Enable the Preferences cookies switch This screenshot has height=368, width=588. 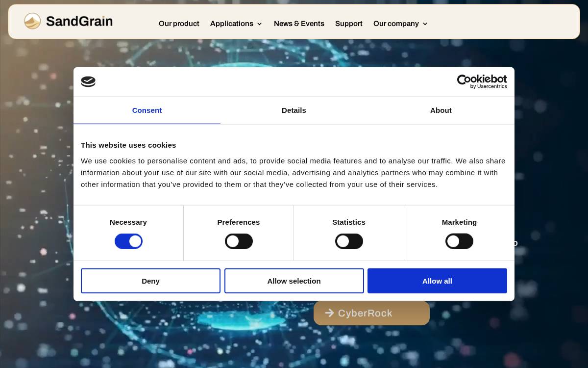point(239,241)
